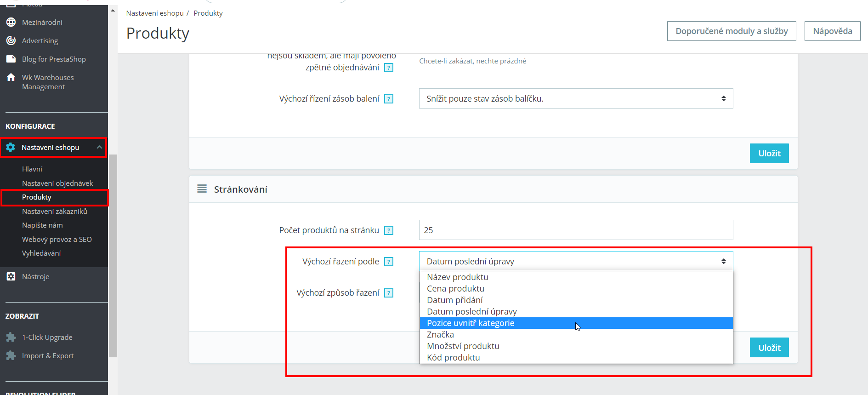Click the Blog for PrestaShop folder icon
The height and width of the screenshot is (395, 868).
(11, 59)
